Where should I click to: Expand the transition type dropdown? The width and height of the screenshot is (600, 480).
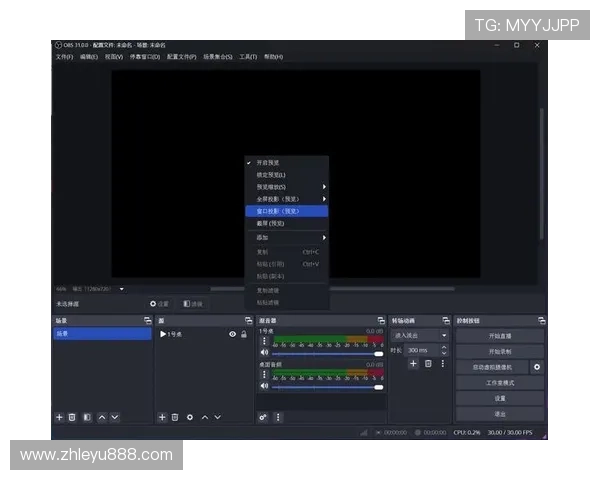coord(443,335)
